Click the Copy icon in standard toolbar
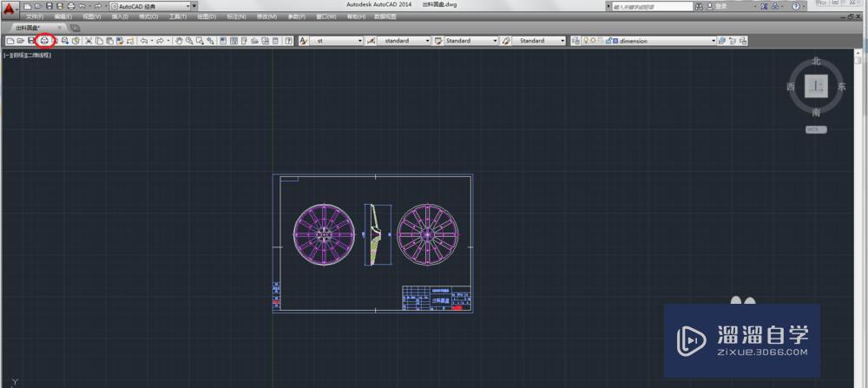This screenshot has width=868, height=388. point(99,41)
